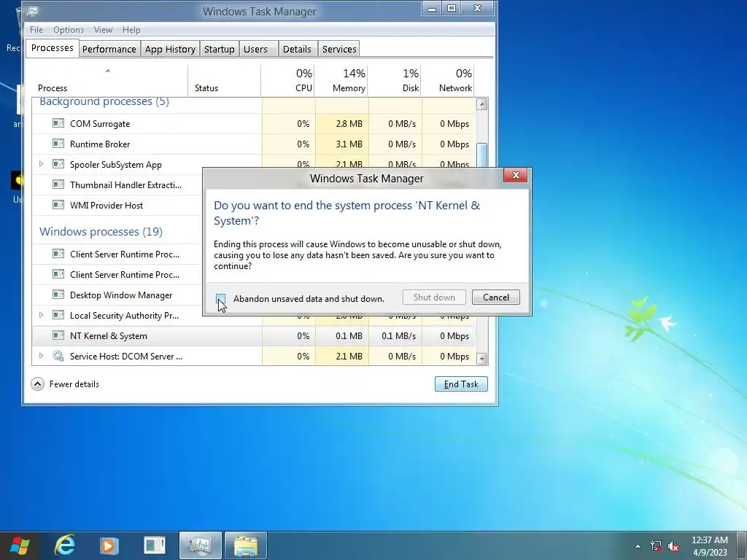747x560 pixels.
Task: Click the Background processes (5) group header
Action: (x=104, y=102)
